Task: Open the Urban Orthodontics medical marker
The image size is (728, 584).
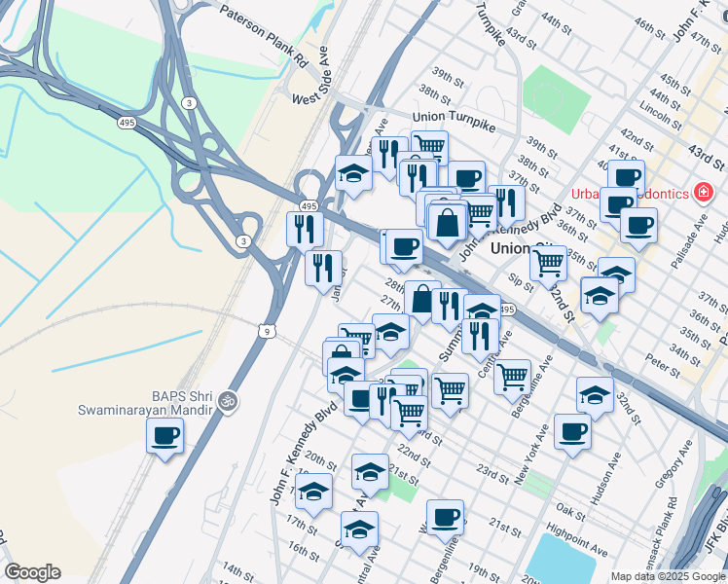Action: pyautogui.click(x=703, y=193)
